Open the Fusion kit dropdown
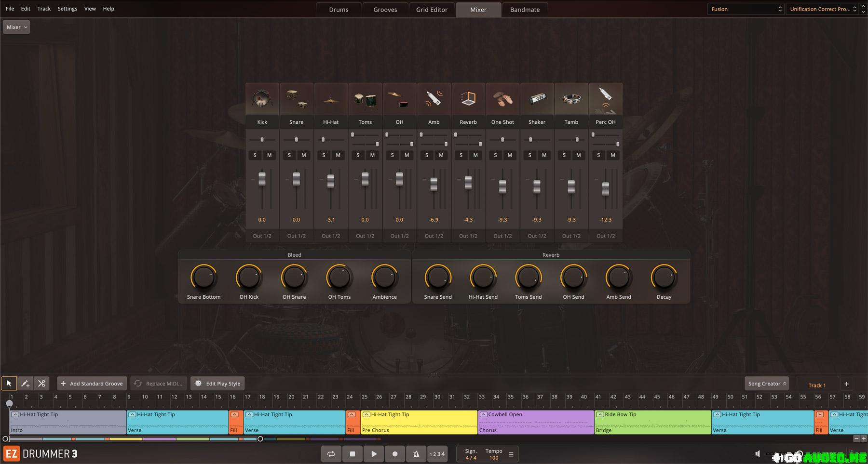 [746, 9]
